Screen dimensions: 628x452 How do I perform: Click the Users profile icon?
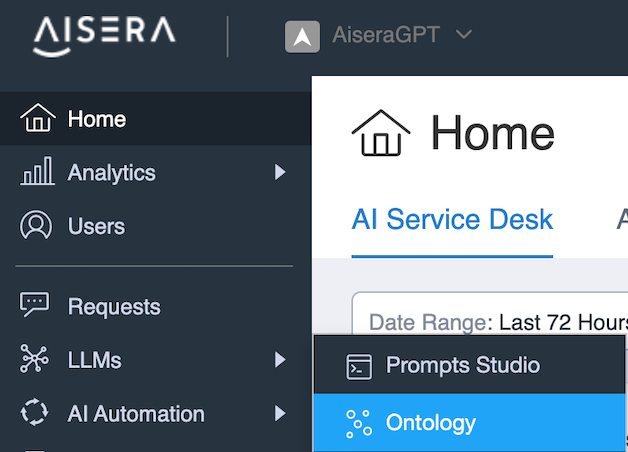tap(36, 225)
